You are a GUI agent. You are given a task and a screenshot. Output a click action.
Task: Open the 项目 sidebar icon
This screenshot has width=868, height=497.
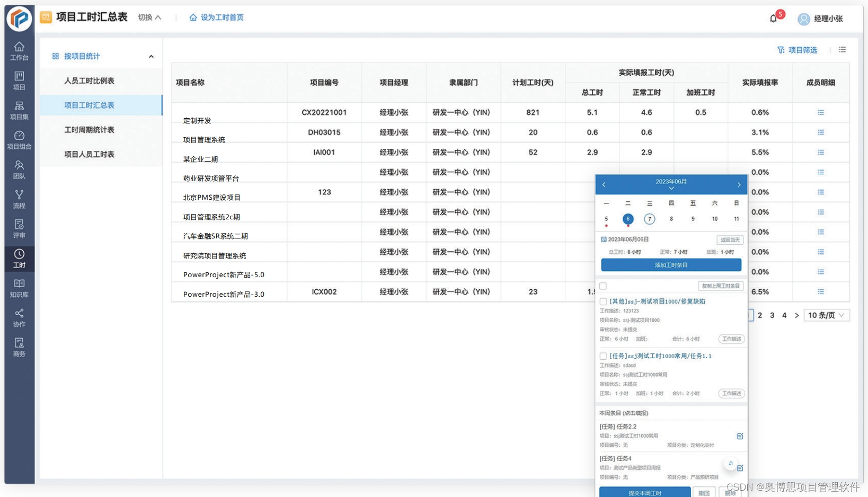[x=19, y=81]
